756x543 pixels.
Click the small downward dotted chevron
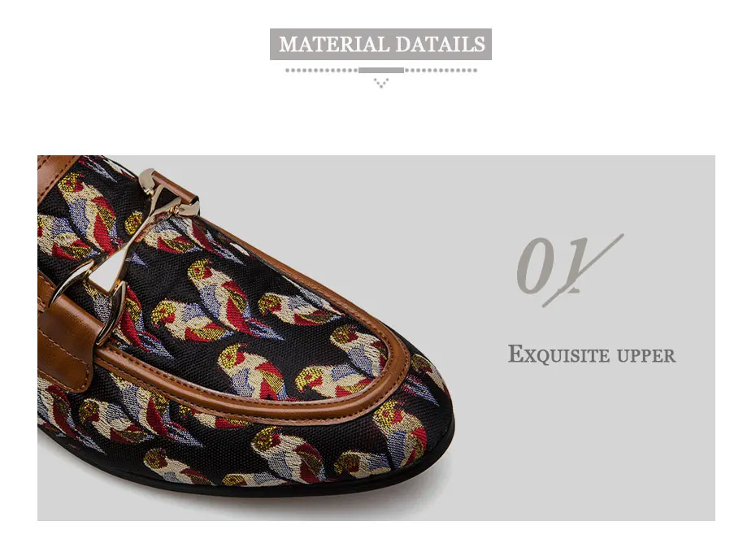pos(381,84)
